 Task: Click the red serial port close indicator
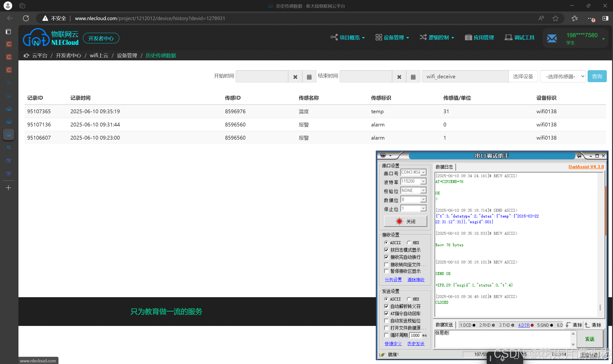[399, 221]
